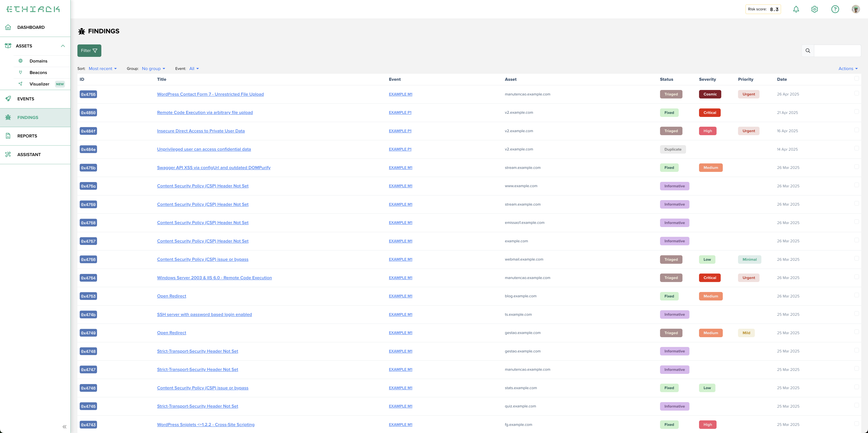Open the user profile avatar

tap(856, 9)
